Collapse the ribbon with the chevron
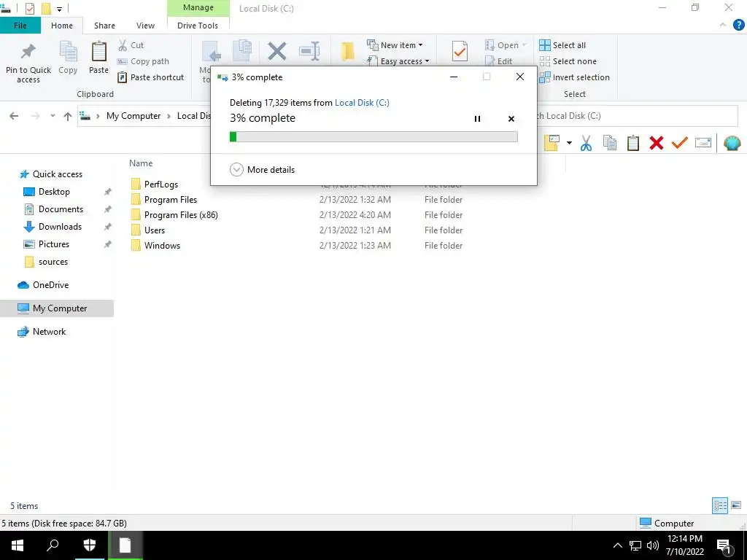 (723, 26)
